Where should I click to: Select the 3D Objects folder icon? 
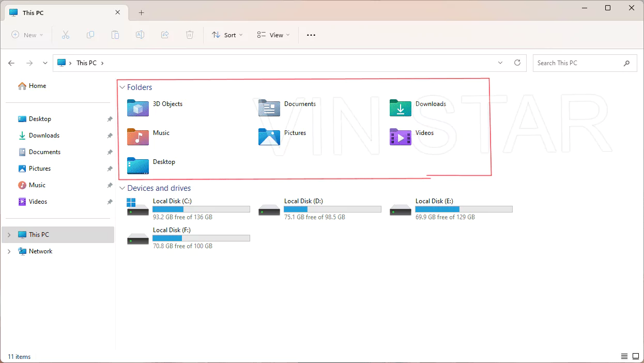[138, 108]
